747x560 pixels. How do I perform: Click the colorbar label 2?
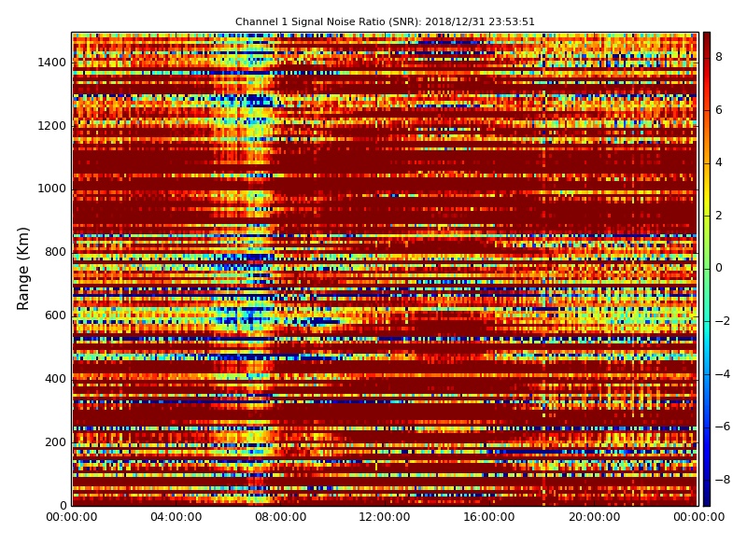pos(719,216)
